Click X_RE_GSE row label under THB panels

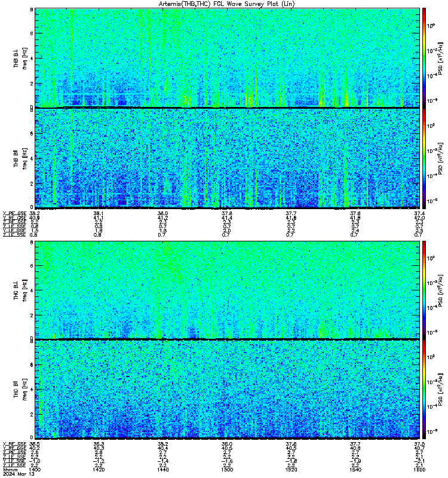[14, 214]
